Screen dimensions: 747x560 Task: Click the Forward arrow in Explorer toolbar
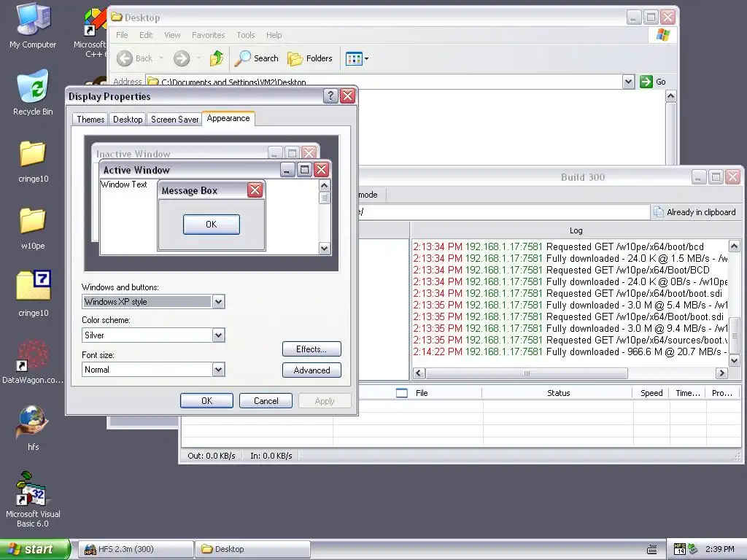(x=182, y=58)
